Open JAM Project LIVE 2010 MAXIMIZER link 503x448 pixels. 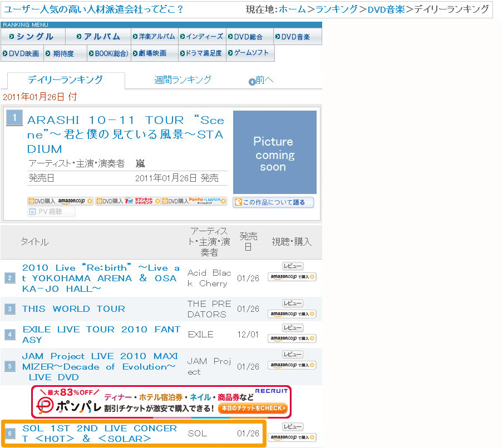(x=100, y=367)
